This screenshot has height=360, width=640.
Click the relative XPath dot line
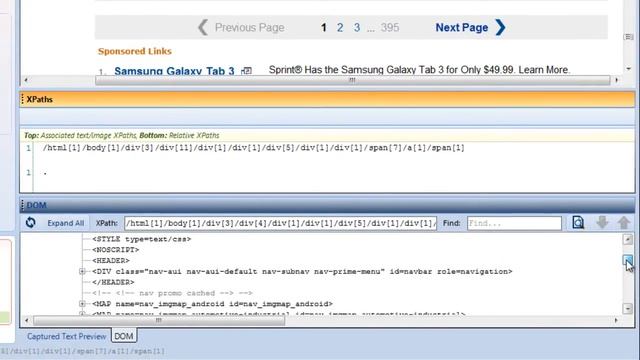[x=45, y=173]
